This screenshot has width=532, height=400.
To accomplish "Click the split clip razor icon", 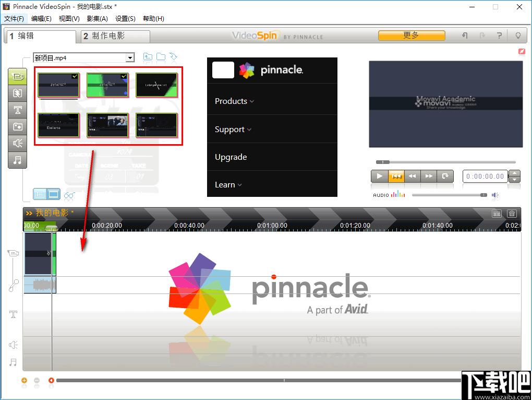I will pyautogui.click(x=497, y=214).
